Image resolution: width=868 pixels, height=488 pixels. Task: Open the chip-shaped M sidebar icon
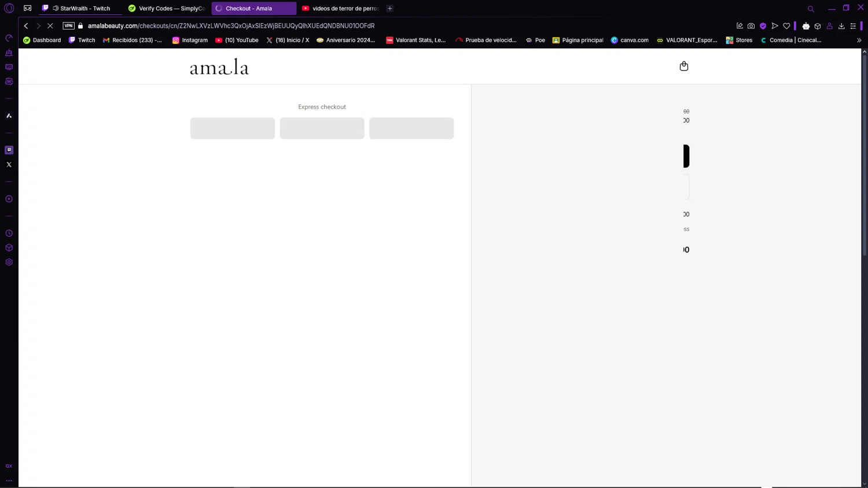pos(9,82)
